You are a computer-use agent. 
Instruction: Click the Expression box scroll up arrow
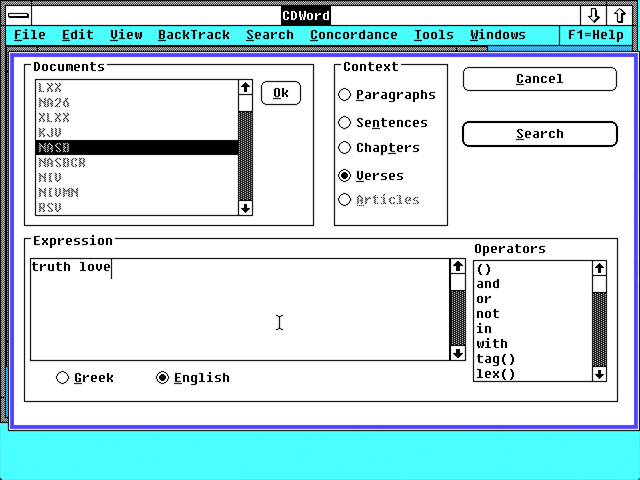click(x=458, y=266)
